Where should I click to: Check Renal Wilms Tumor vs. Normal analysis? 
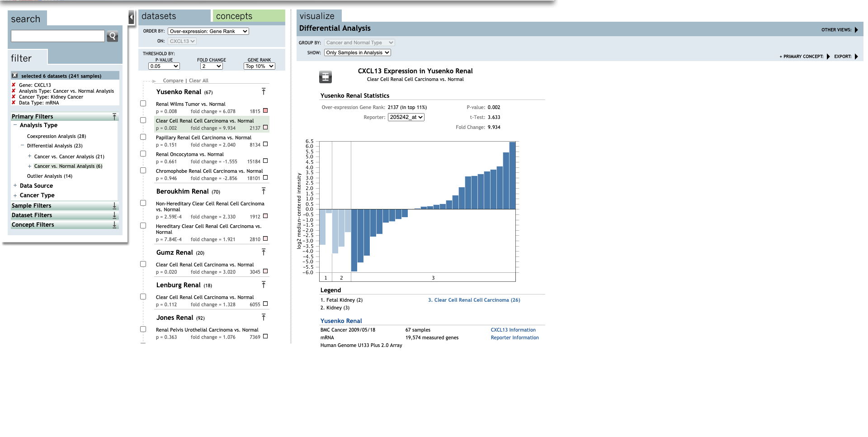pos(143,104)
